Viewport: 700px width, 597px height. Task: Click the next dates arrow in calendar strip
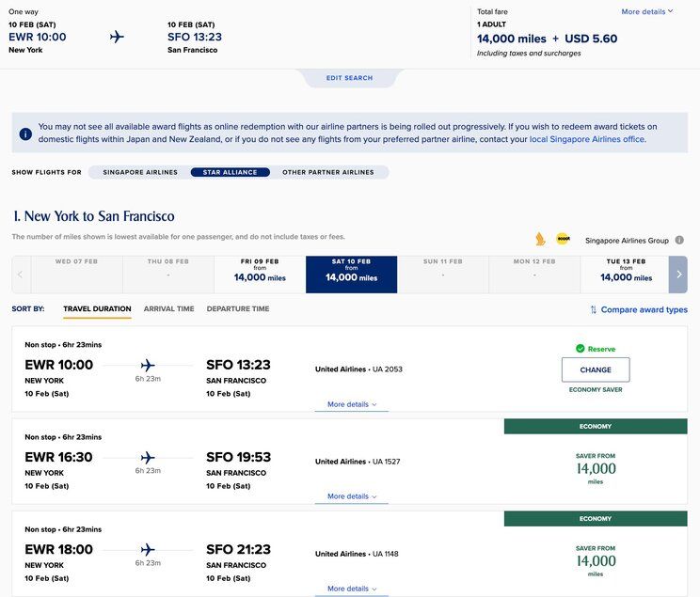pos(677,275)
